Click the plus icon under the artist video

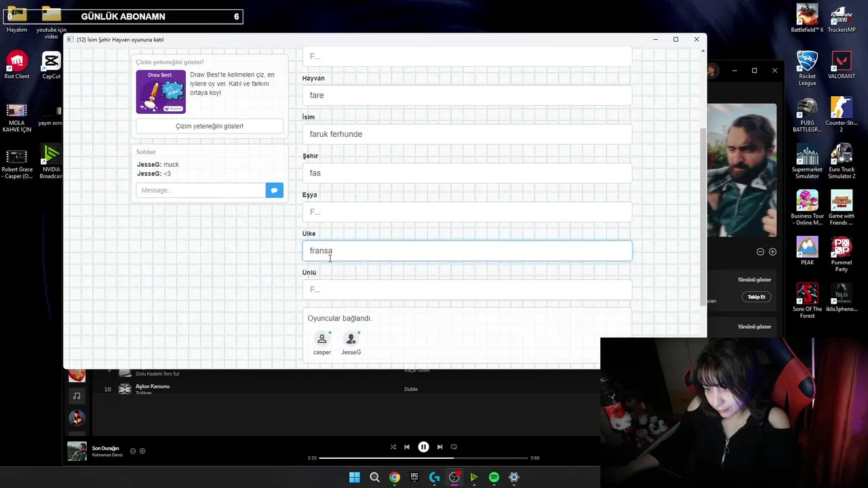tap(772, 251)
